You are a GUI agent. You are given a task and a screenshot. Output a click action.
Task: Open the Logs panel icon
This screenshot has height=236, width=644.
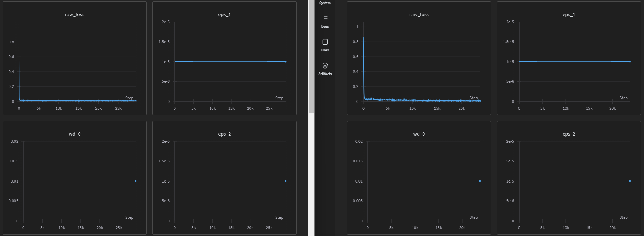pyautogui.click(x=325, y=18)
